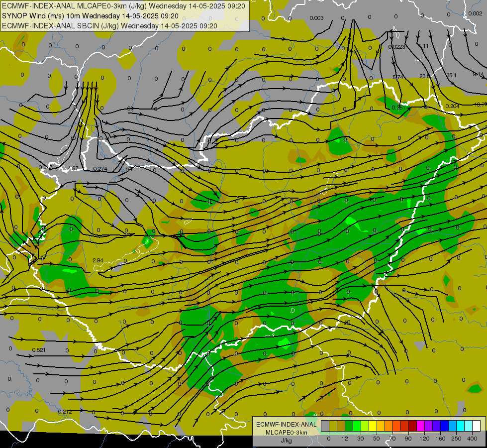Click the legend tick label 120
The width and height of the screenshot is (487, 448).
tap(425, 439)
